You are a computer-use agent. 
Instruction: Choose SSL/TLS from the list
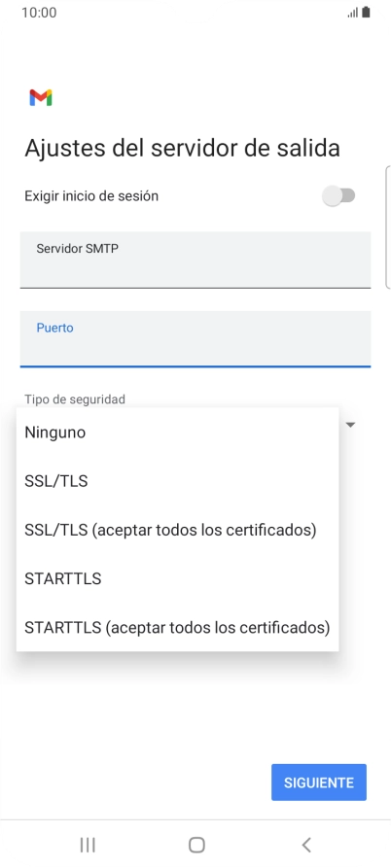coord(178,481)
